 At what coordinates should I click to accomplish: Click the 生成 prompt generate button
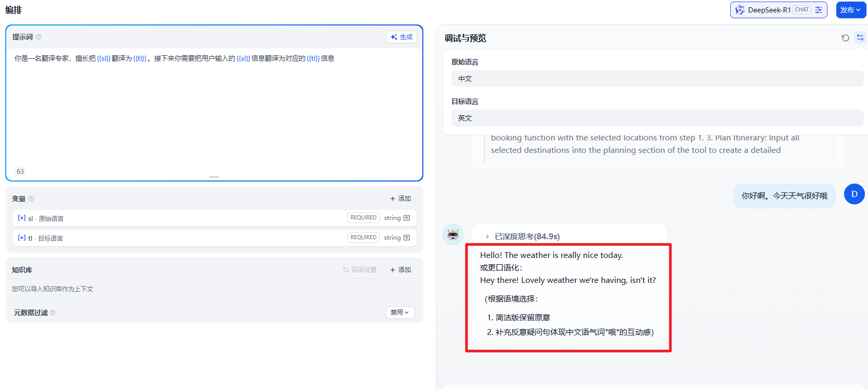pos(401,37)
